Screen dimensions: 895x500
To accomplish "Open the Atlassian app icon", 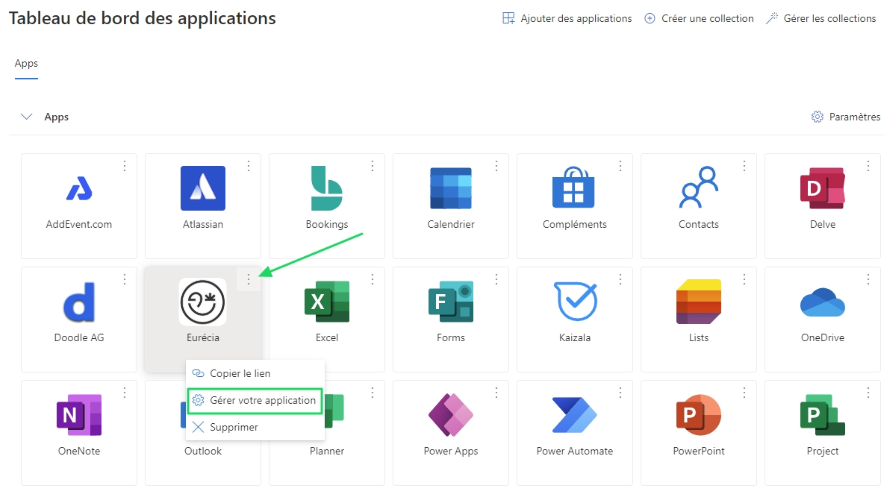I will 203,188.
